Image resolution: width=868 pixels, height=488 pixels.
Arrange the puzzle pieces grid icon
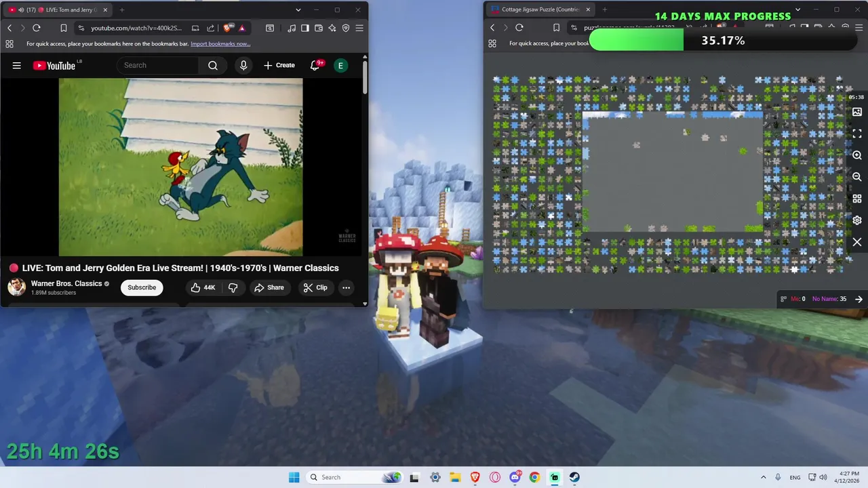pyautogui.click(x=857, y=199)
